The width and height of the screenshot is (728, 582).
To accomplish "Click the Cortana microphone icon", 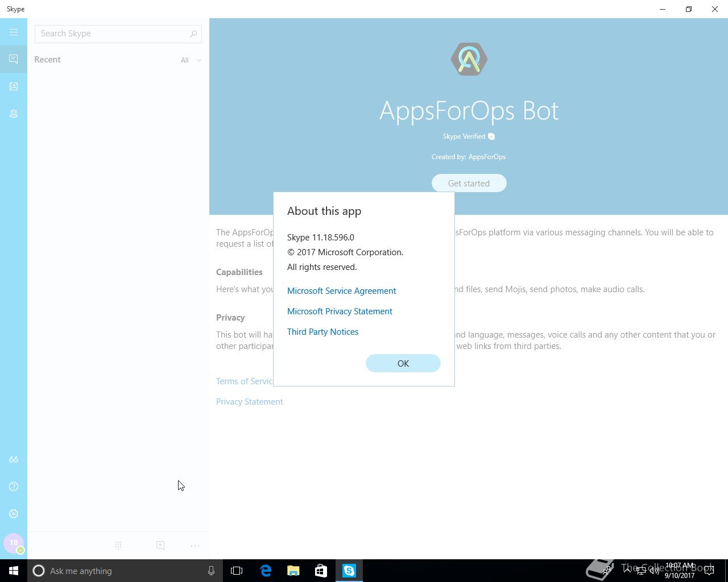I will (211, 571).
